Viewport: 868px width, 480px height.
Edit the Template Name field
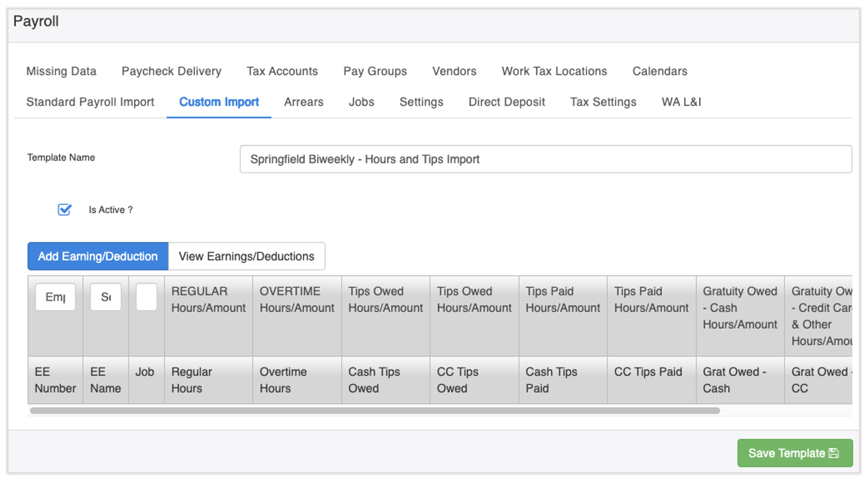click(x=545, y=159)
